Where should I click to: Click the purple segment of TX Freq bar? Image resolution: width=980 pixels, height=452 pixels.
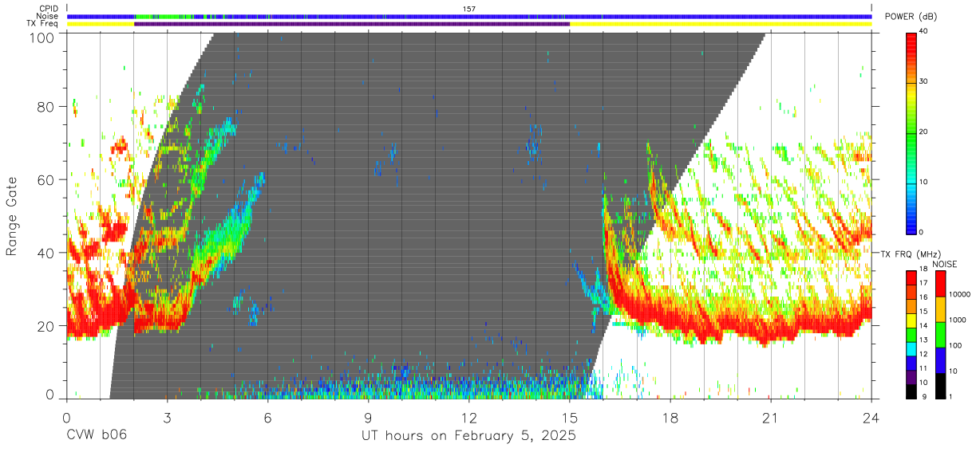[352, 24]
